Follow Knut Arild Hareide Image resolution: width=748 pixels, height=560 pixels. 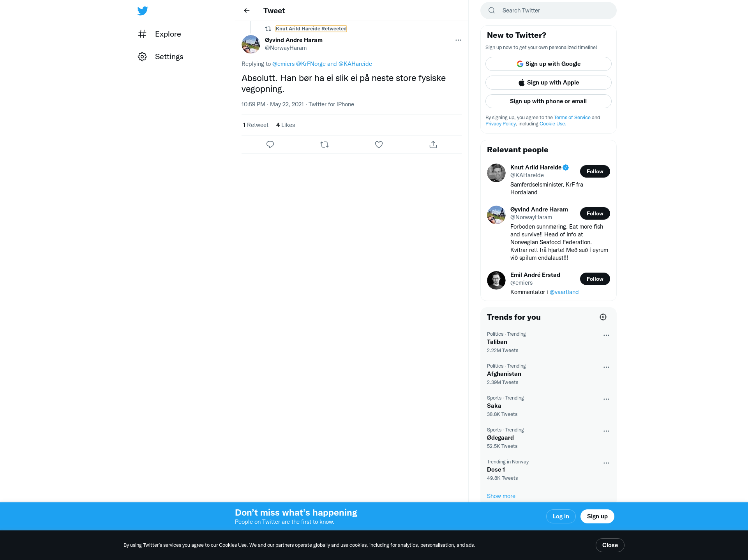(595, 171)
